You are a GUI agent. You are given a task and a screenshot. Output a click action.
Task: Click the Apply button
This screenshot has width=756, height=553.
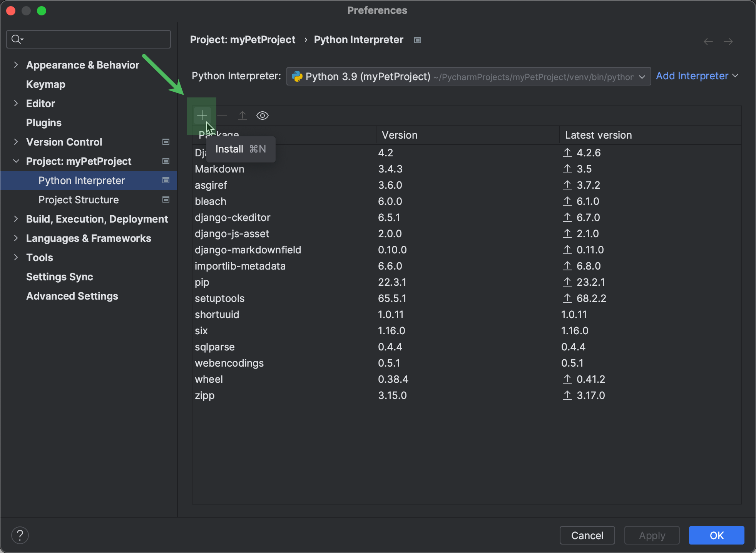click(652, 535)
